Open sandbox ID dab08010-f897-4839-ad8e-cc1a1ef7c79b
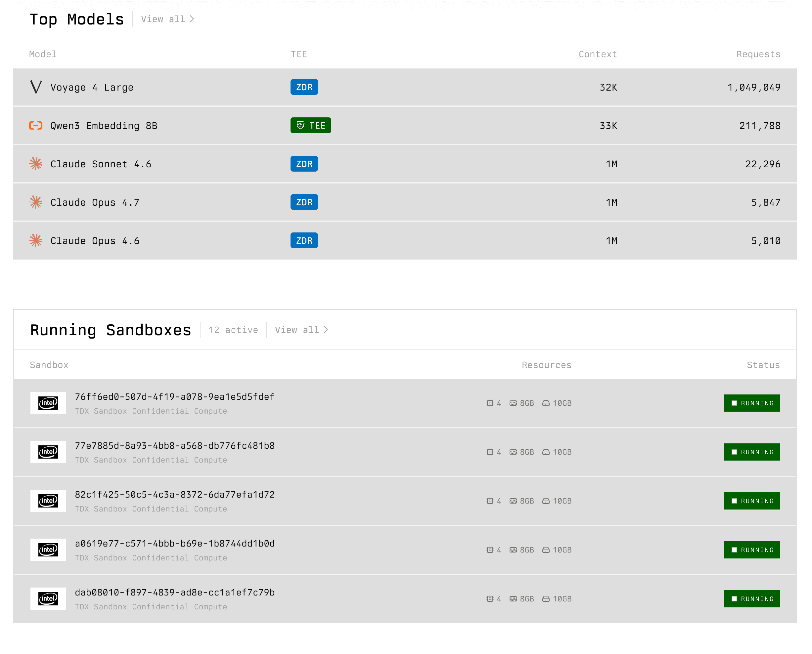This screenshot has width=812, height=654. (174, 593)
